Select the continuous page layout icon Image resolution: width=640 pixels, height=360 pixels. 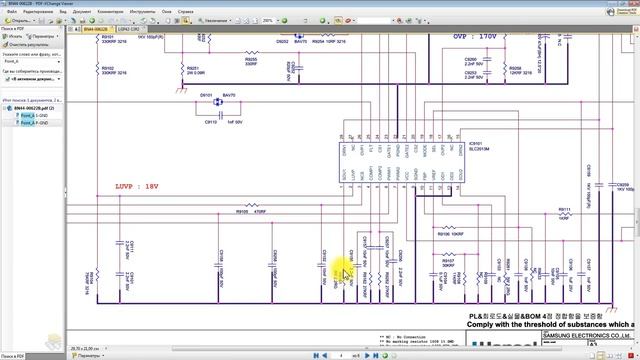click(601, 356)
